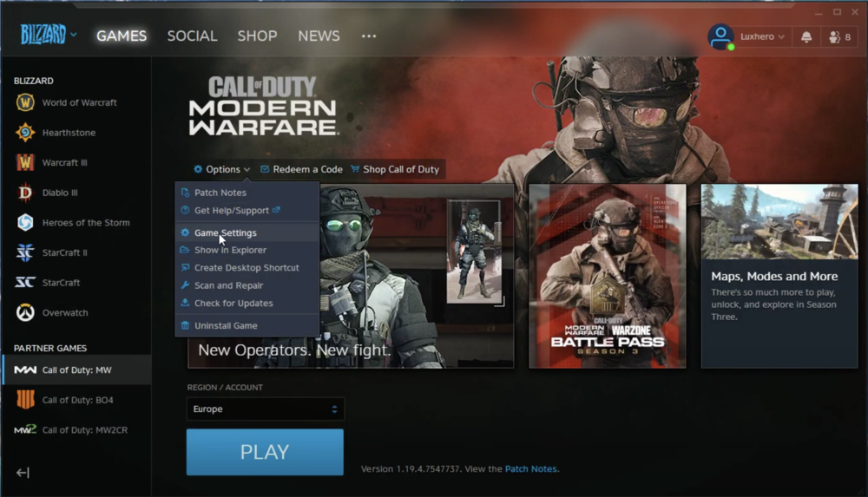Screen dimensions: 868x497
Task: Click the Check for Updates download icon
Action: point(186,304)
